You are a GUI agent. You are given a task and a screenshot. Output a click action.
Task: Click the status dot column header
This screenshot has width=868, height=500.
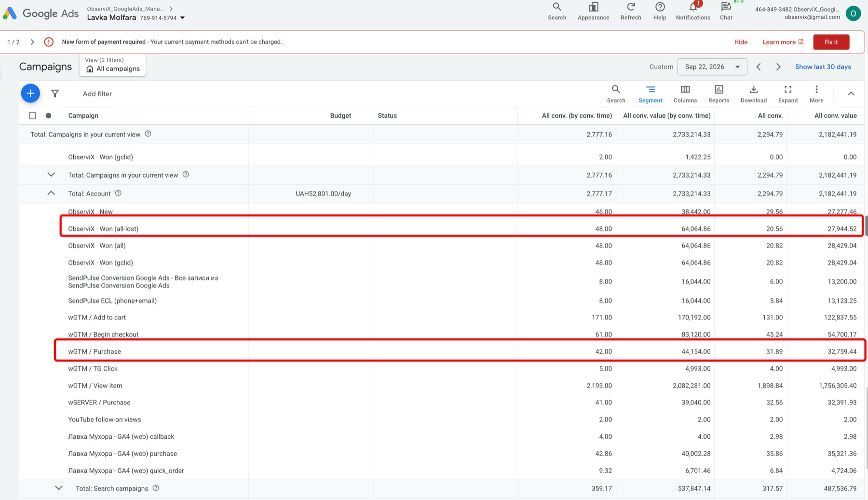(48, 115)
